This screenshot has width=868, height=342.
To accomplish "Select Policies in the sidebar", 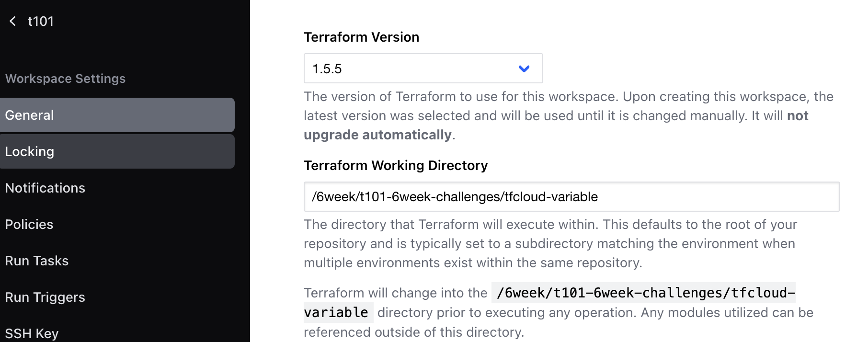I will click(x=29, y=224).
